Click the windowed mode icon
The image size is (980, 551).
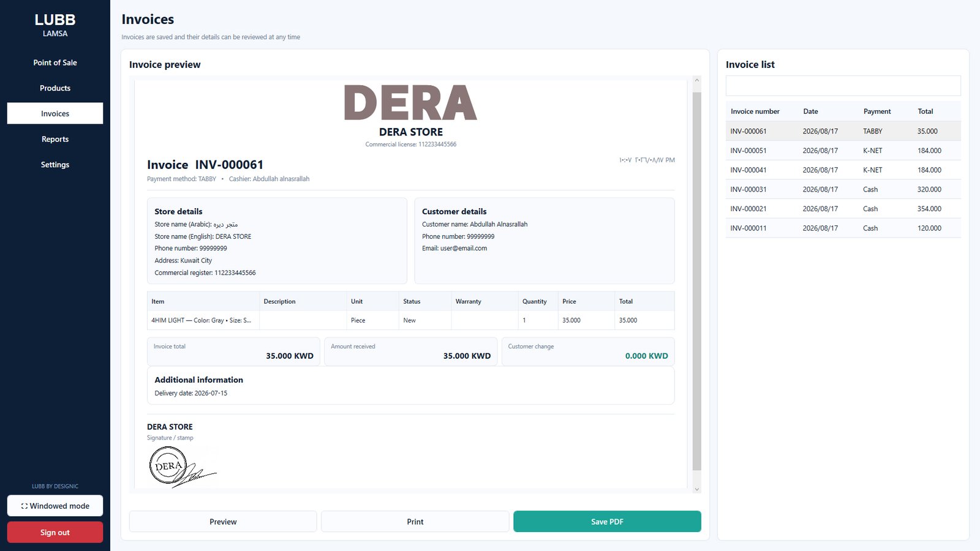point(24,506)
